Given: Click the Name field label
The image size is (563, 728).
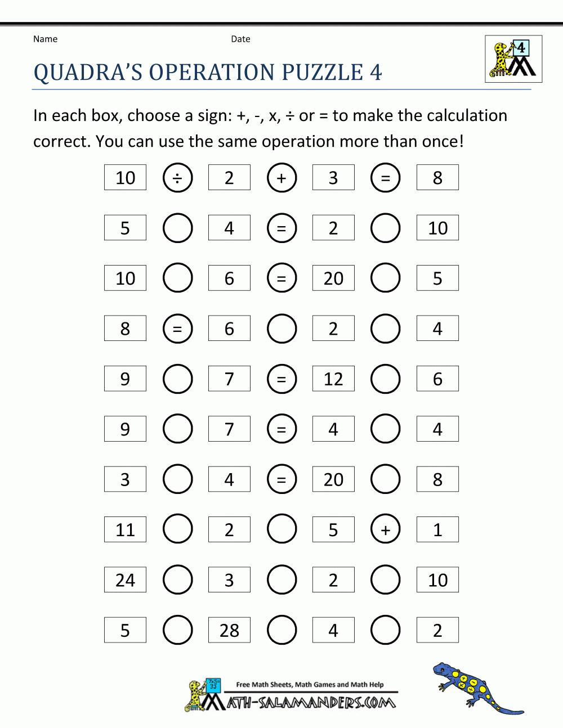Looking at the screenshot, I should 45,39.
